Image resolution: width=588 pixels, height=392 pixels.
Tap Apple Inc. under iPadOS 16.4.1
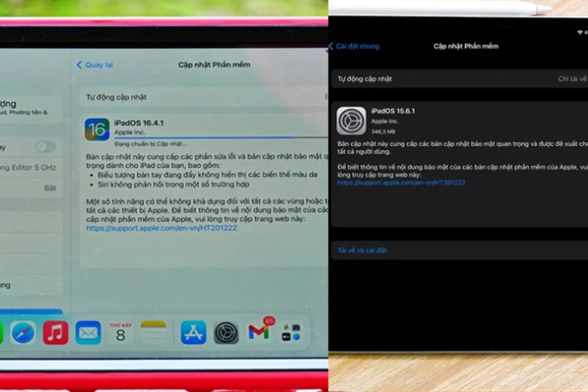pyautogui.click(x=130, y=133)
